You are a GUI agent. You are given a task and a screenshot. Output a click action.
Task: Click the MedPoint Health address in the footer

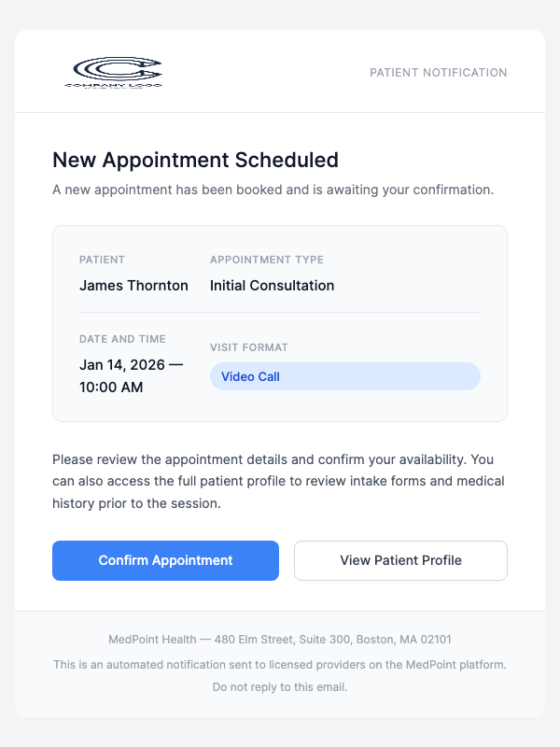(280, 640)
